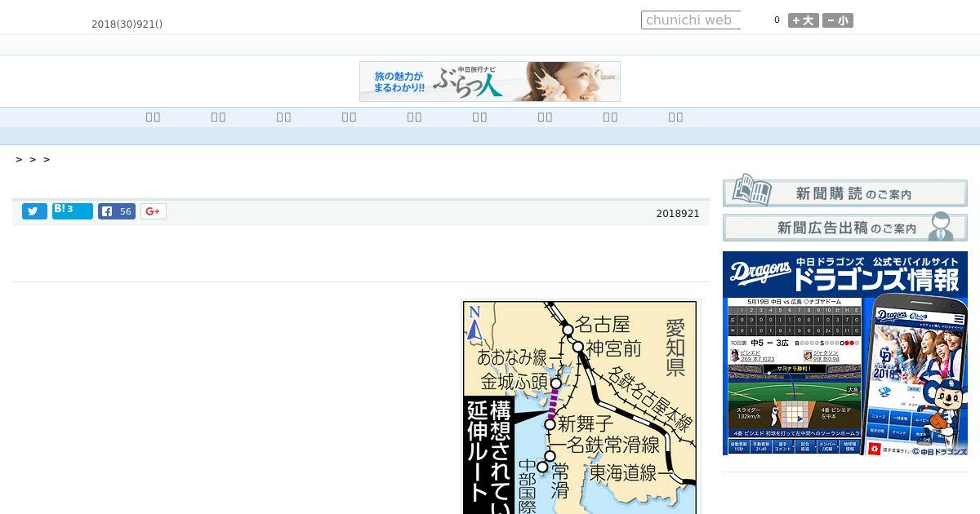
Task: Click the chunichi web search field
Action: click(x=691, y=20)
